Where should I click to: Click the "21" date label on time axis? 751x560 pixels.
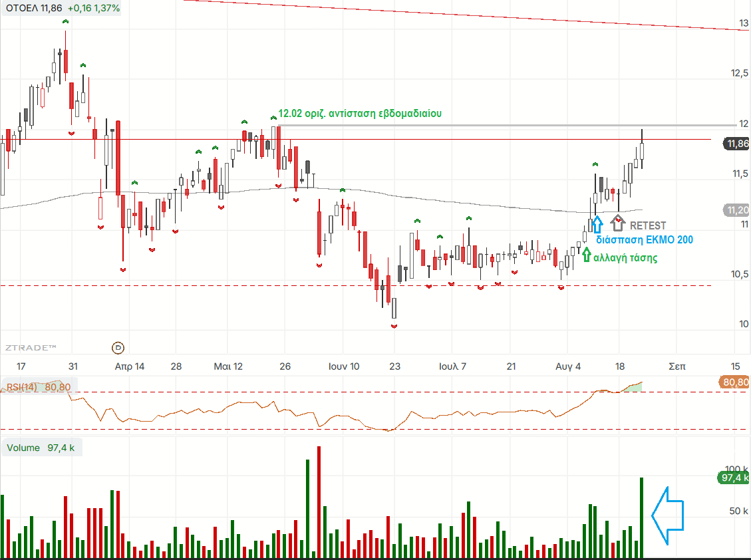point(512,366)
